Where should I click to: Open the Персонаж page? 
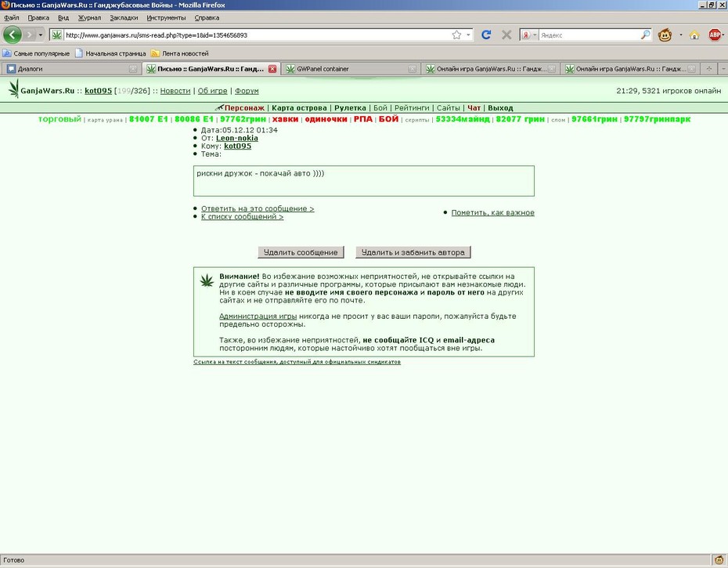click(244, 108)
